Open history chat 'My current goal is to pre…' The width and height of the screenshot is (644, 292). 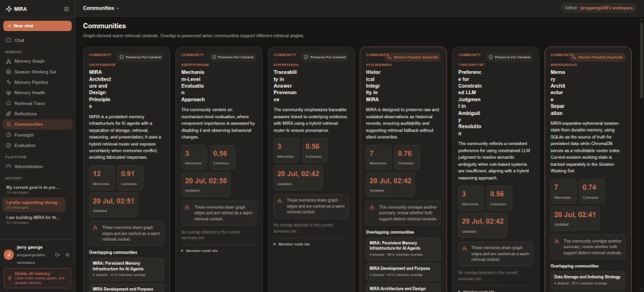coord(34,189)
